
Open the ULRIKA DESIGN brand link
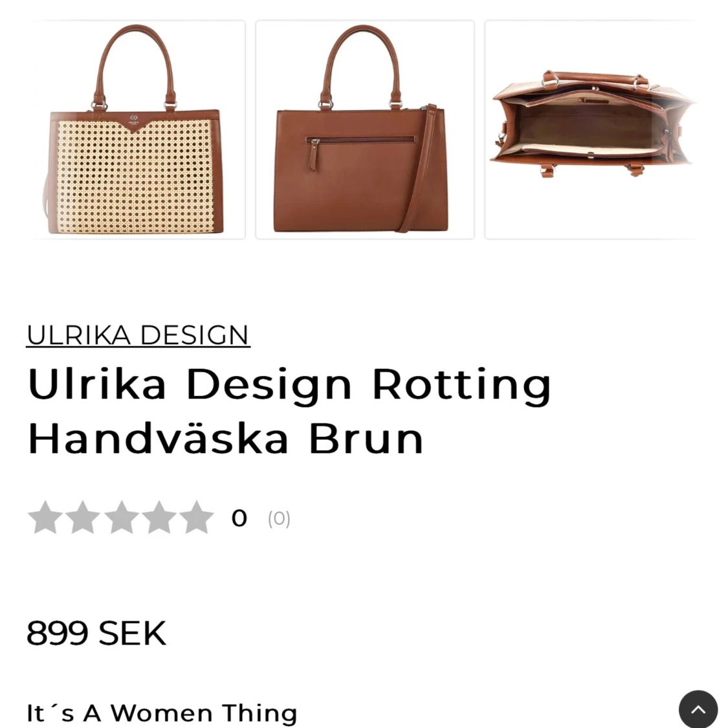(138, 335)
